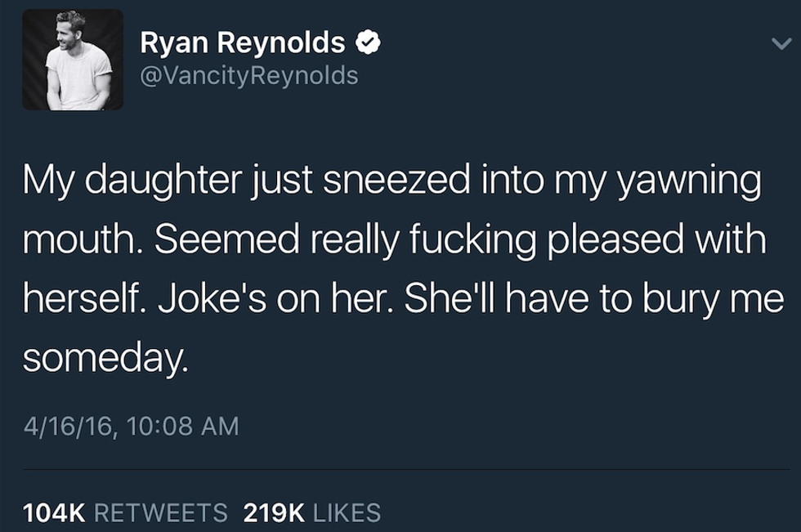Screen dimensions: 801x532
Task: Open Ryan Reynolds' profile photo
Action: [72, 60]
